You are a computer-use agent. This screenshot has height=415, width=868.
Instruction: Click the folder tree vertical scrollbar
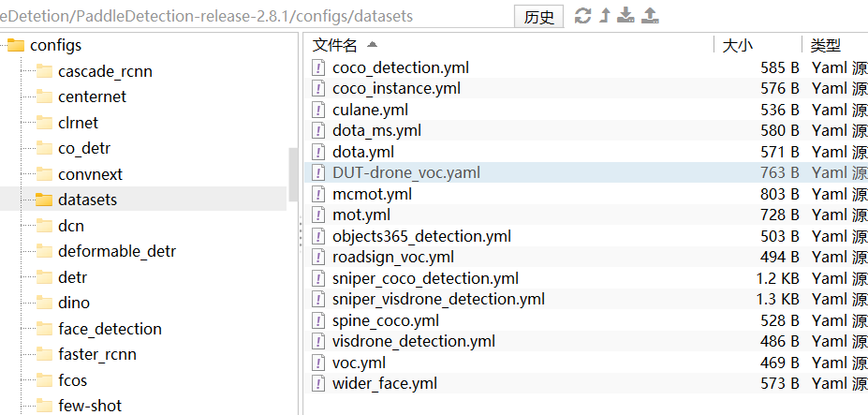click(x=293, y=175)
